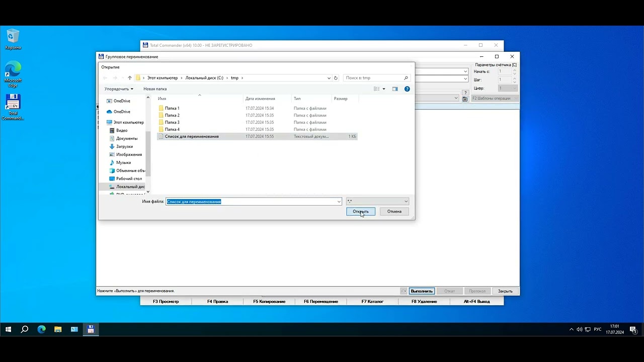Increase the Начать с spinner value
The height and width of the screenshot is (362, 644).
pyautogui.click(x=515, y=70)
